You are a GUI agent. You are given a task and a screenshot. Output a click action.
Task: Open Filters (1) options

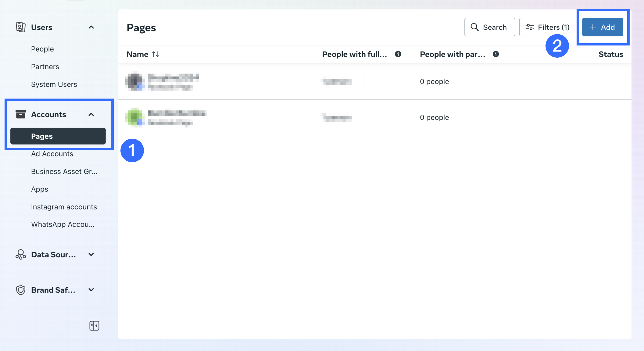click(x=548, y=27)
